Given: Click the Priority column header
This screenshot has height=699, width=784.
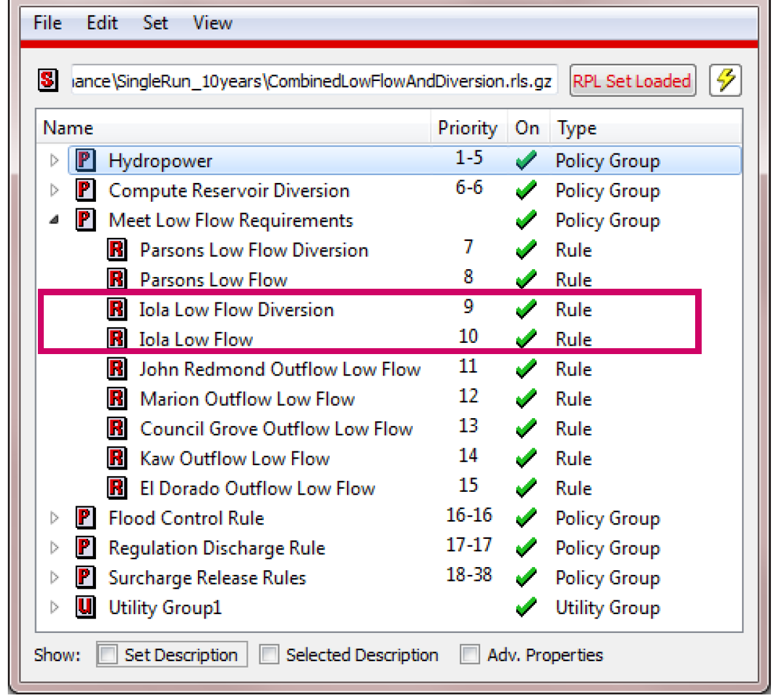Looking at the screenshot, I should click(x=467, y=128).
